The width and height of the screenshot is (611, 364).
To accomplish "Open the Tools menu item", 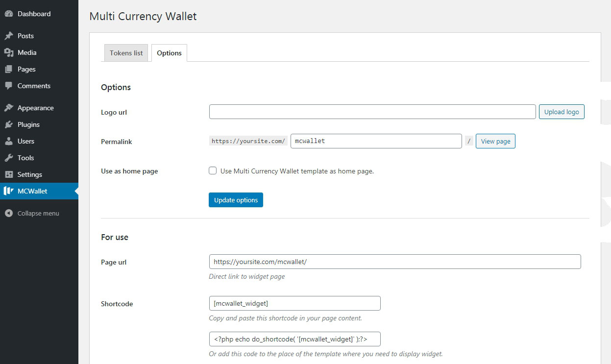I will pos(39,158).
